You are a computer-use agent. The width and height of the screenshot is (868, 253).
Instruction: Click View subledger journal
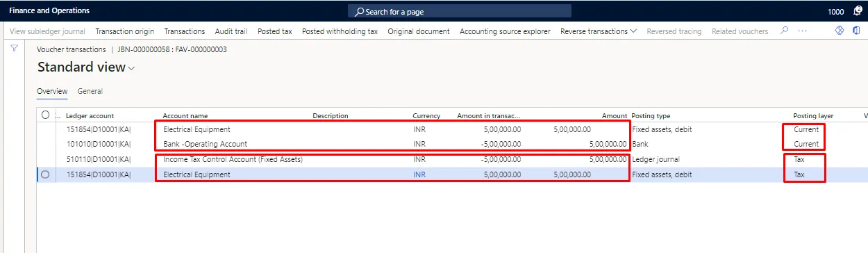click(48, 31)
